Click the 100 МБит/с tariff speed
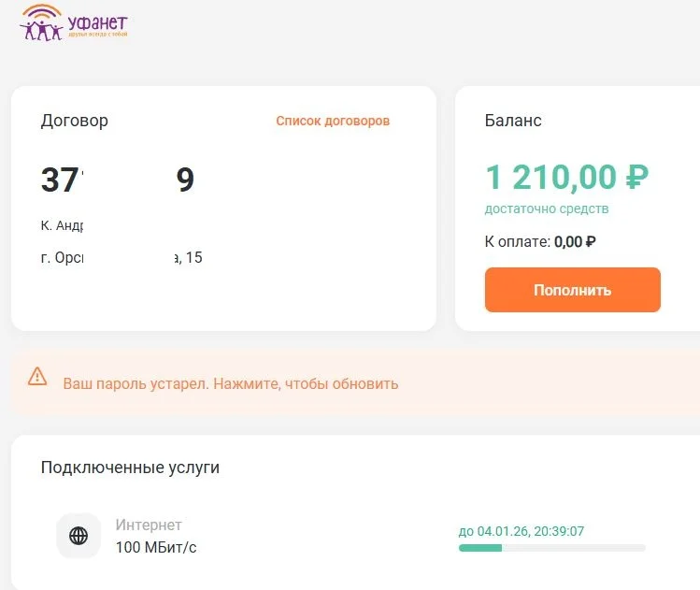This screenshot has height=590, width=700. (x=156, y=547)
